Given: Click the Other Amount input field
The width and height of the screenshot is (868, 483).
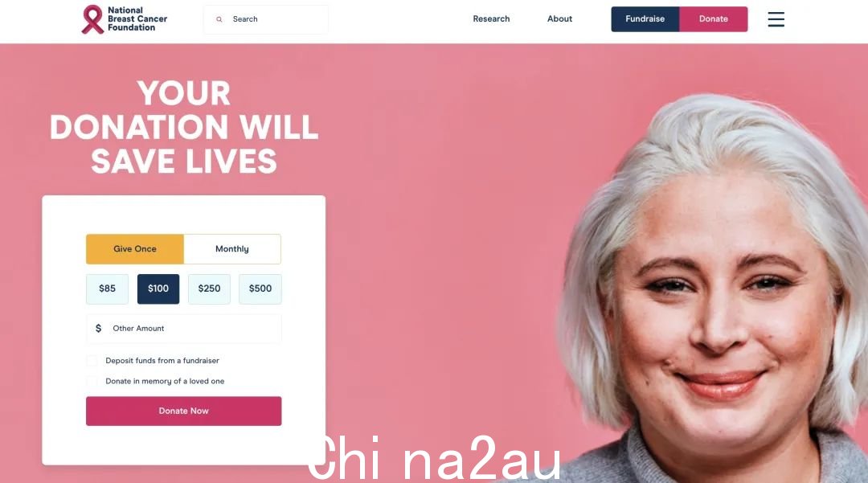Looking at the screenshot, I should pyautogui.click(x=184, y=329).
